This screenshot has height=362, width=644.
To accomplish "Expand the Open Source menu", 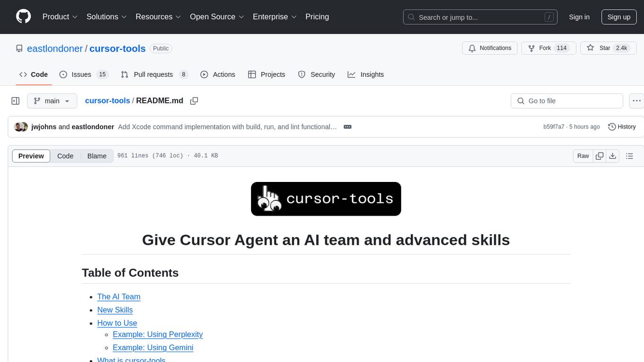I will point(217,17).
